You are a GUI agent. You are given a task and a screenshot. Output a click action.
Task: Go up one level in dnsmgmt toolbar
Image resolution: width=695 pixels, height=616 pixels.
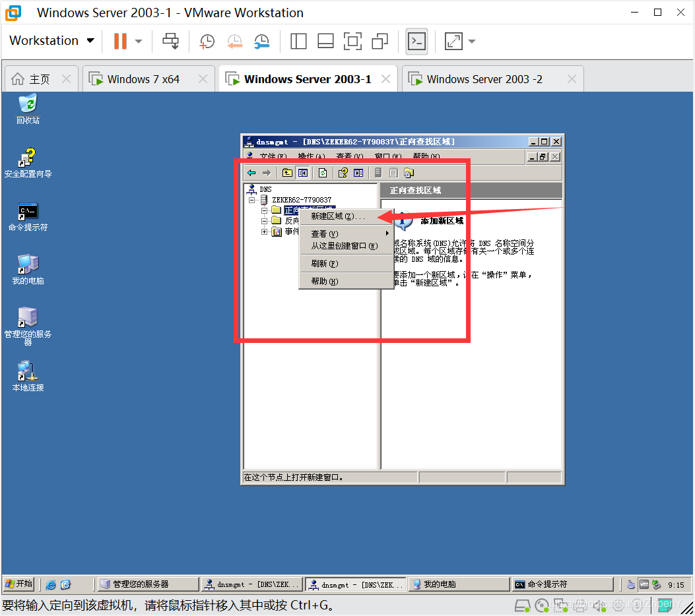coord(287,173)
